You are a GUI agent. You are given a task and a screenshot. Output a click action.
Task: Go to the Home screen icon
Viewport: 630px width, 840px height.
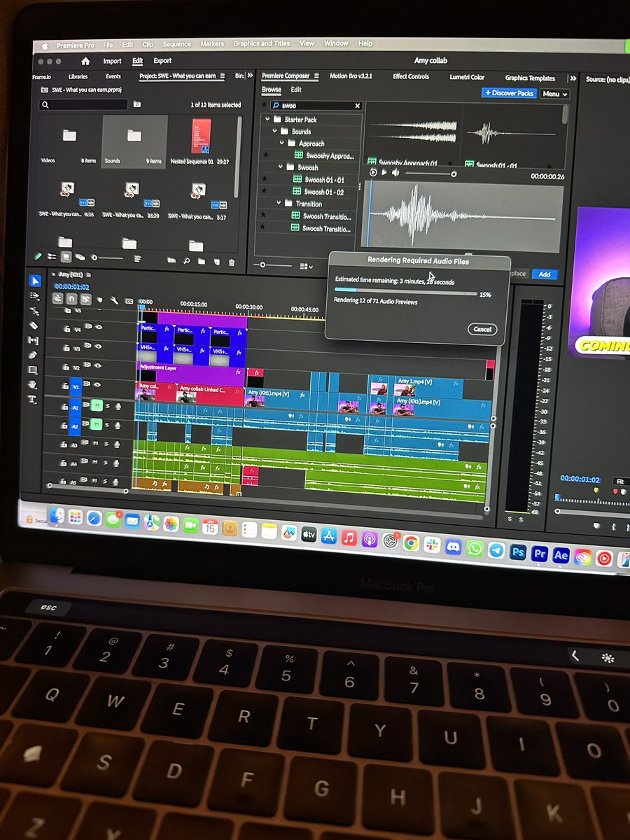85,61
